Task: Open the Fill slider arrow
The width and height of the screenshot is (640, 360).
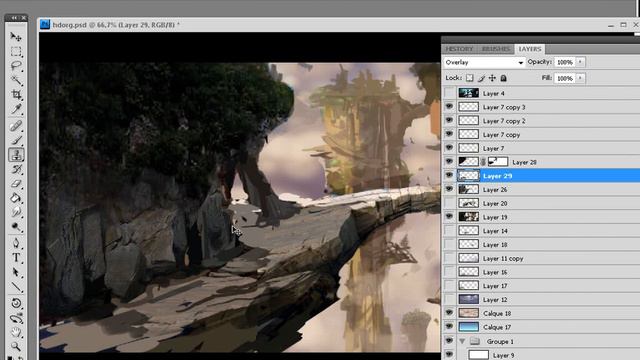Action: 580,78
